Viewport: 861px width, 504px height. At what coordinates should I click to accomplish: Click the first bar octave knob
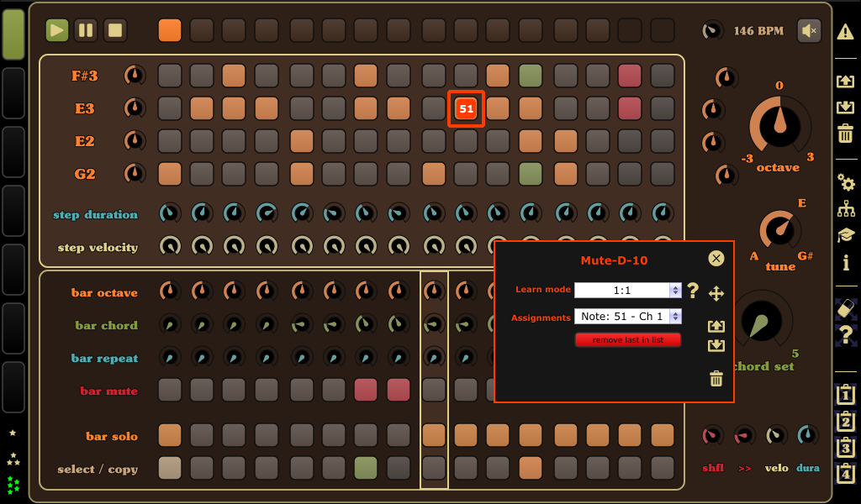pos(170,291)
